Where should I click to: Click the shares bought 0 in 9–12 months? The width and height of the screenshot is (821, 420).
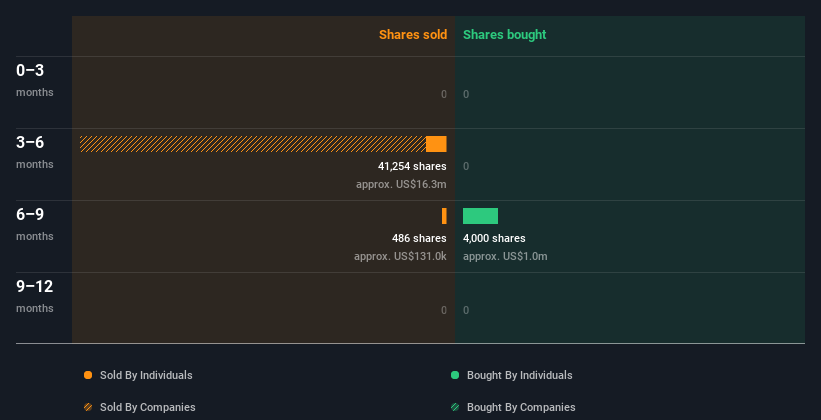tap(466, 310)
